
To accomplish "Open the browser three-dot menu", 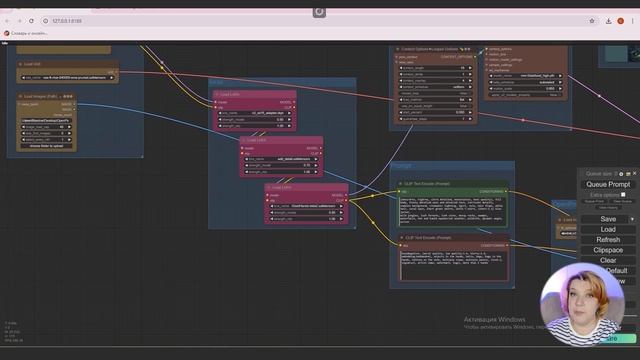I will pos(633,21).
